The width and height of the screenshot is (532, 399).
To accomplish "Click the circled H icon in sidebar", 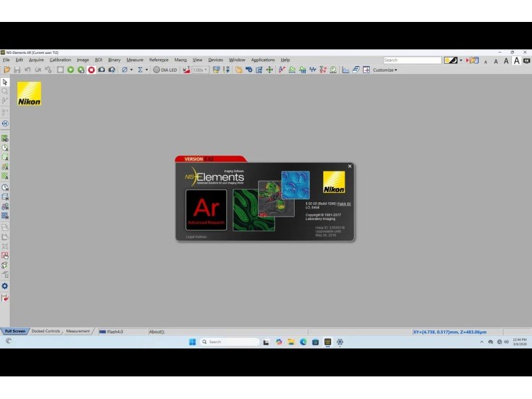I will [x=5, y=124].
